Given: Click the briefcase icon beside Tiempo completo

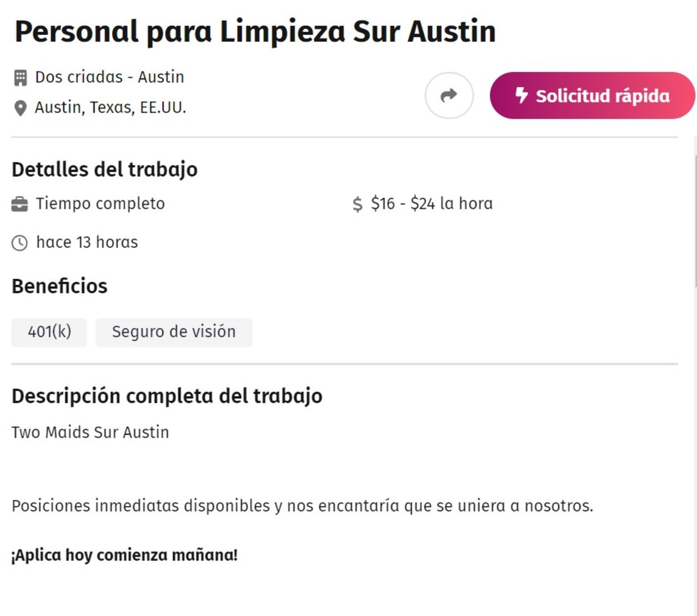Looking at the screenshot, I should (x=20, y=204).
